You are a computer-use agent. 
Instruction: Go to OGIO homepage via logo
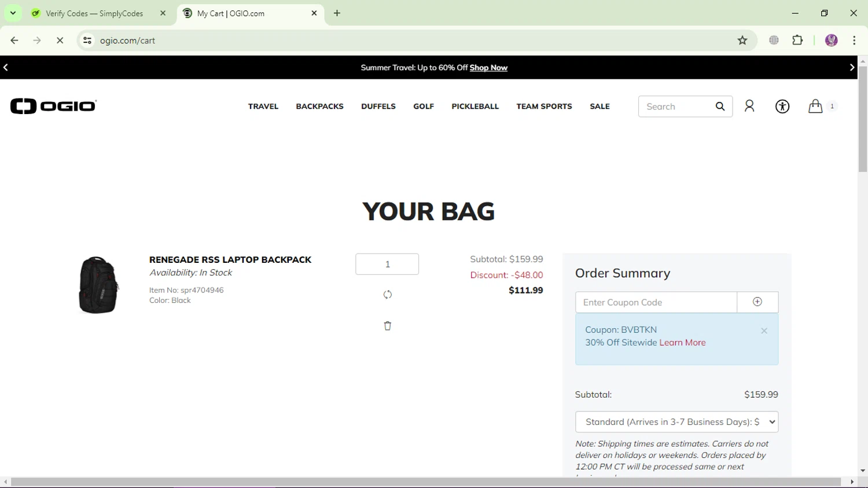click(x=53, y=107)
